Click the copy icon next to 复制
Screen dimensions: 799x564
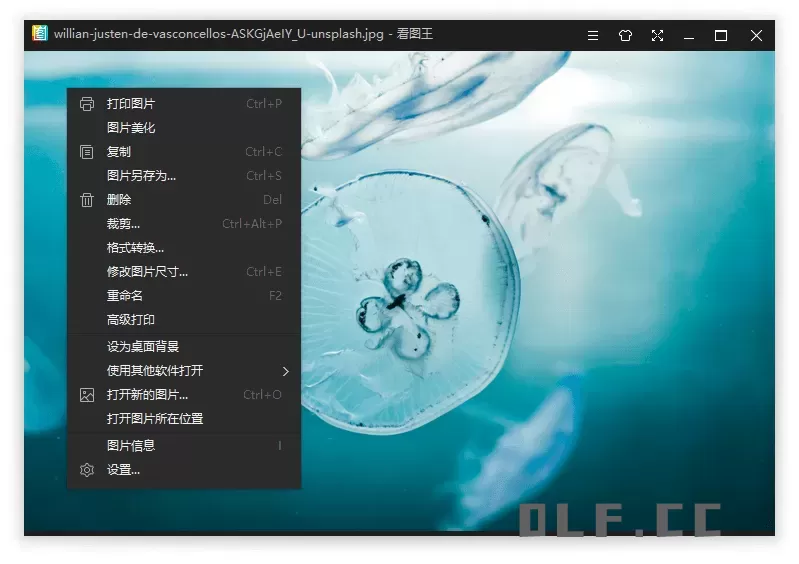[87, 152]
